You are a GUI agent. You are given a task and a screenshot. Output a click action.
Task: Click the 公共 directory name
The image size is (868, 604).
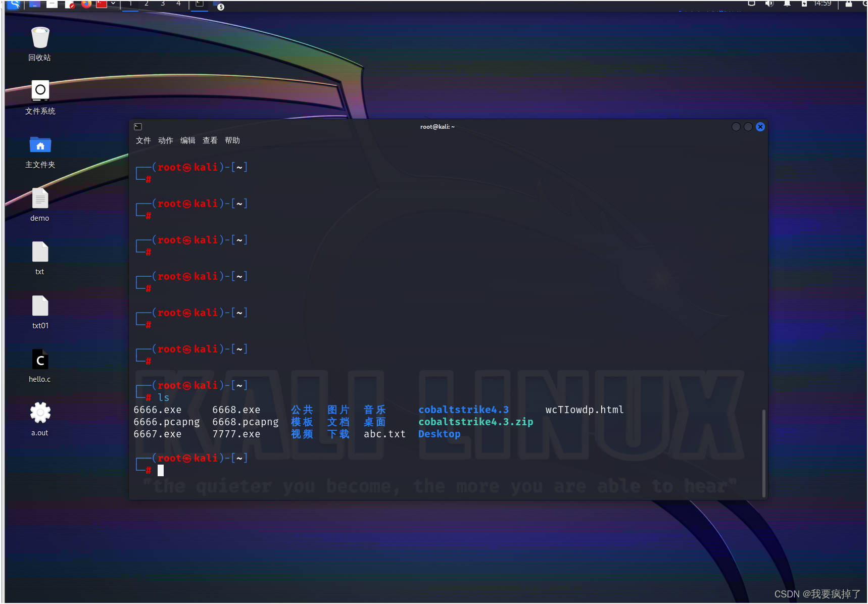(302, 410)
